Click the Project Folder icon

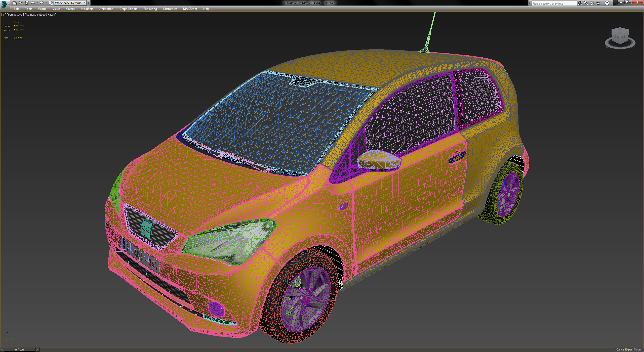point(51,3)
